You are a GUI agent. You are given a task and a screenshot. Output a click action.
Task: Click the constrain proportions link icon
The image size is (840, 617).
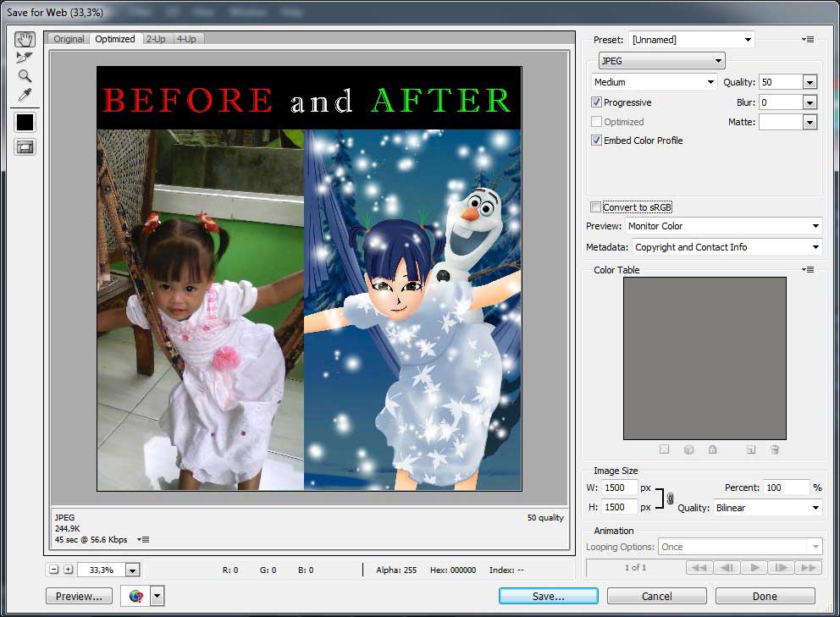pos(670,499)
